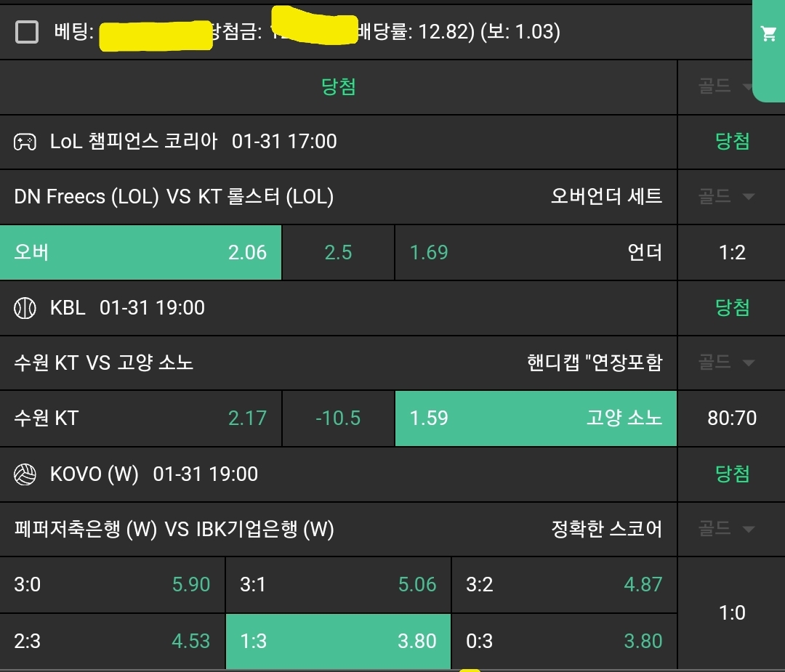Pick exact score 3:2 at 4.87

tap(564, 584)
